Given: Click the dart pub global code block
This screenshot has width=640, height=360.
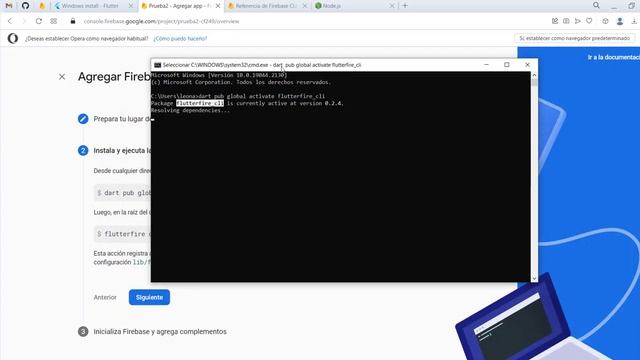Looking at the screenshot, I should click(x=122, y=193).
